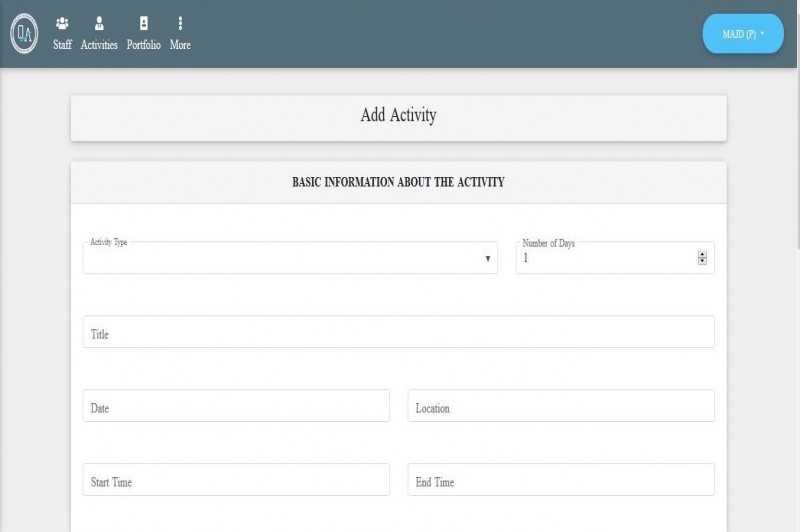The height and width of the screenshot is (532, 800).
Task: Expand the More vertical dots menu
Action: tap(180, 23)
